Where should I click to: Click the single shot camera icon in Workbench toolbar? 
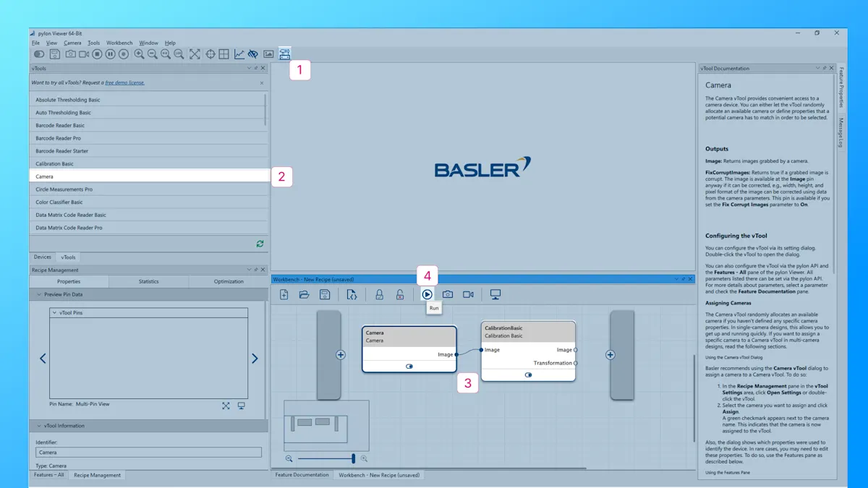pos(448,294)
